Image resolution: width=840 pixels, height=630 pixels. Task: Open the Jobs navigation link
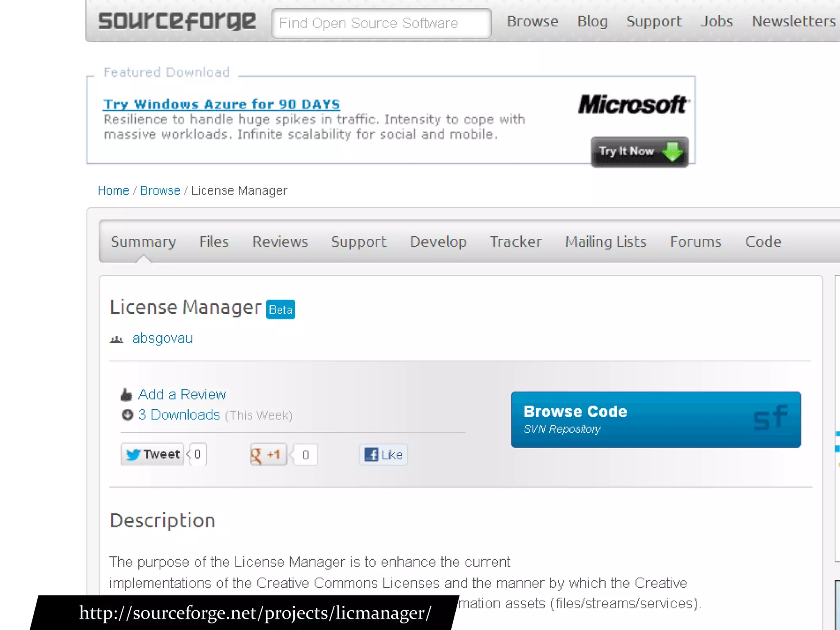[x=717, y=21]
